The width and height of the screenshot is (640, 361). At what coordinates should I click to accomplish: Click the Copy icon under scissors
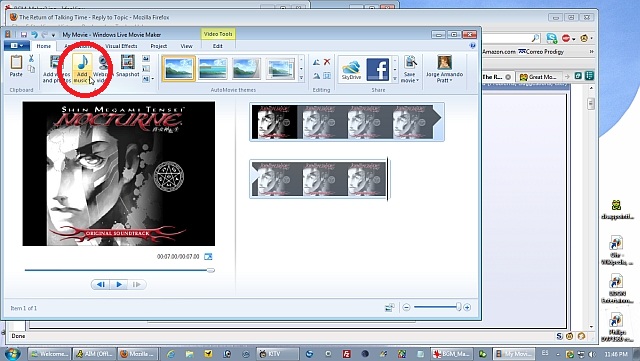coord(31,69)
